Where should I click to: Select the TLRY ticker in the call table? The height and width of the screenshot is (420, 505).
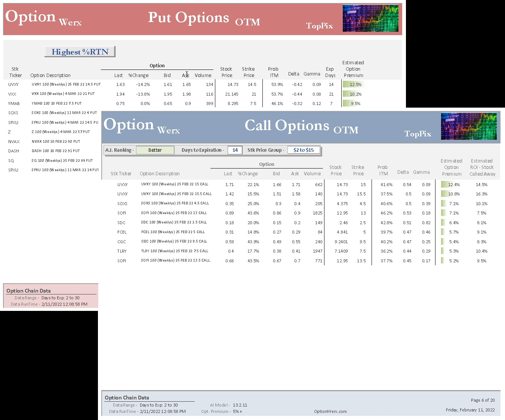coord(122,251)
